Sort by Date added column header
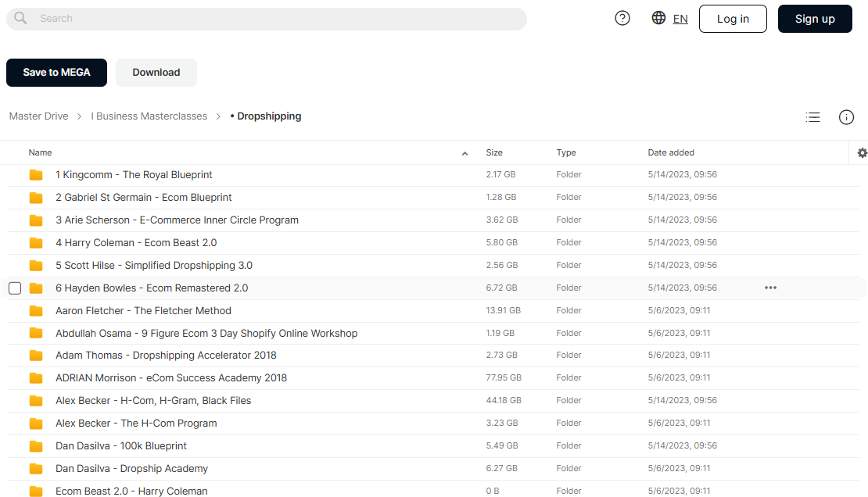This screenshot has height=497, width=868. [671, 152]
